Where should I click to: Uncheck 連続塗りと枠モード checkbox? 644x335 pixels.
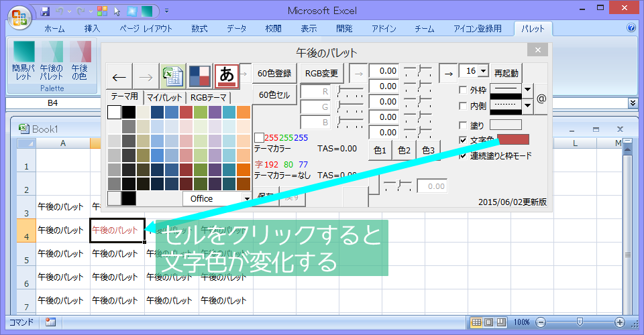pos(463,155)
